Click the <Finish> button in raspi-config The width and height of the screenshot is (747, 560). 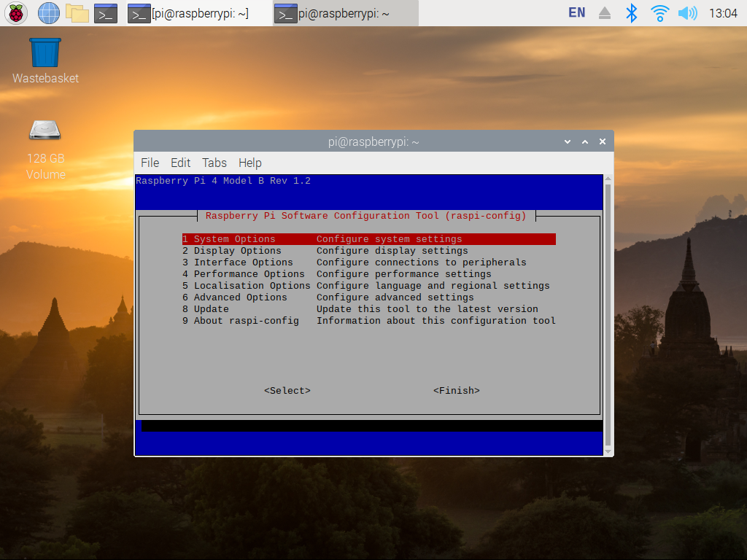[457, 391]
